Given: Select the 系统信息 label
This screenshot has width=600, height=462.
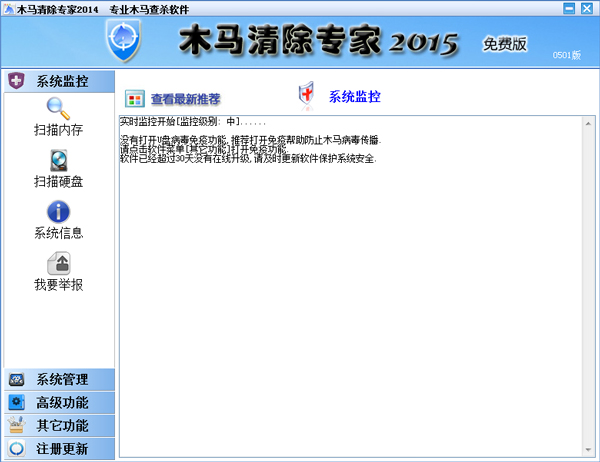Looking at the screenshot, I should pos(59,233).
